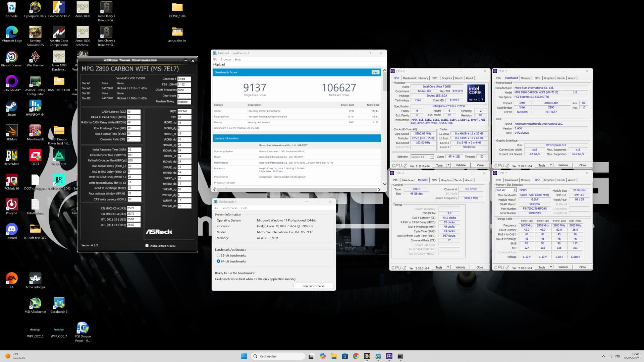
Task: Click the Geekbench results vertical scrollbar
Action: click(x=384, y=127)
